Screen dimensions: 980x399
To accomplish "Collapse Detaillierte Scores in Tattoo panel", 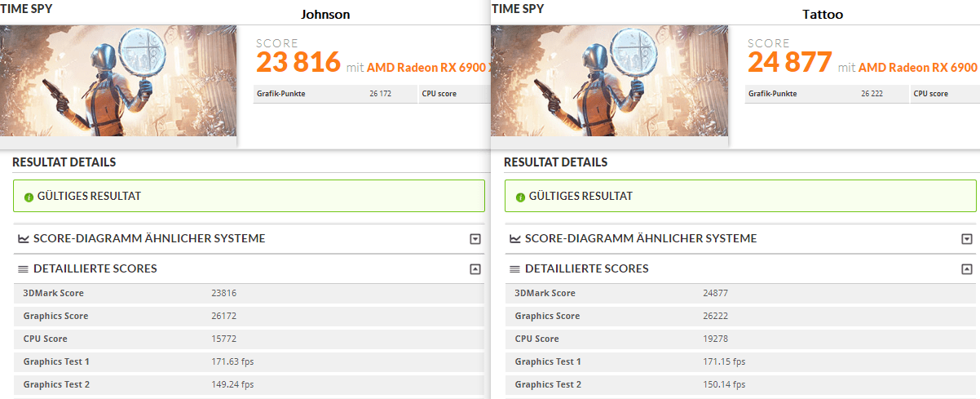I will (x=967, y=268).
